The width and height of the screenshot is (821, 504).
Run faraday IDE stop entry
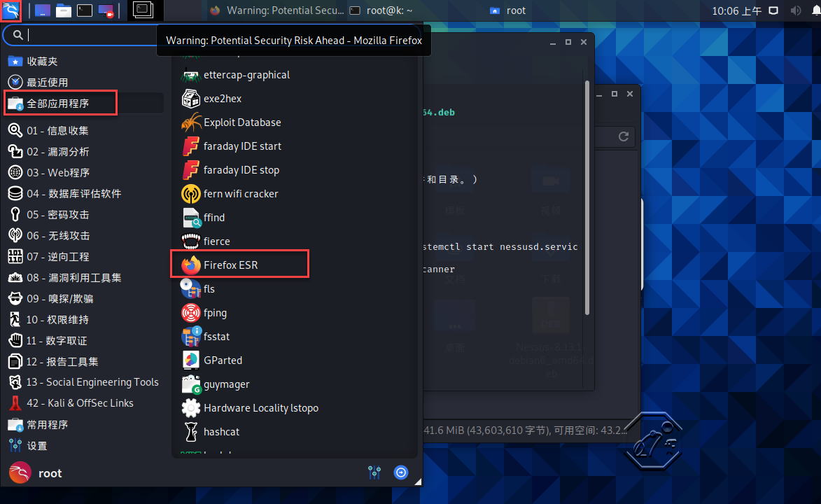tap(295, 169)
